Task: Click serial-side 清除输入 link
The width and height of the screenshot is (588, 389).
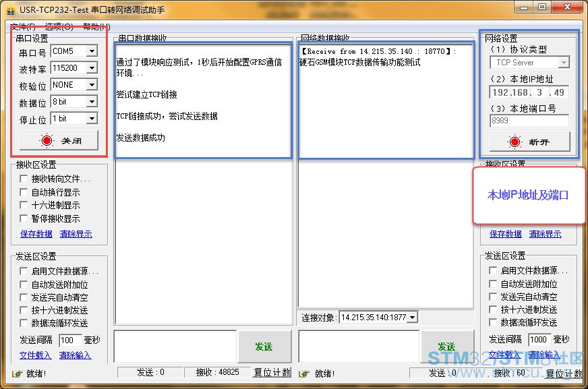Action: click(75, 355)
